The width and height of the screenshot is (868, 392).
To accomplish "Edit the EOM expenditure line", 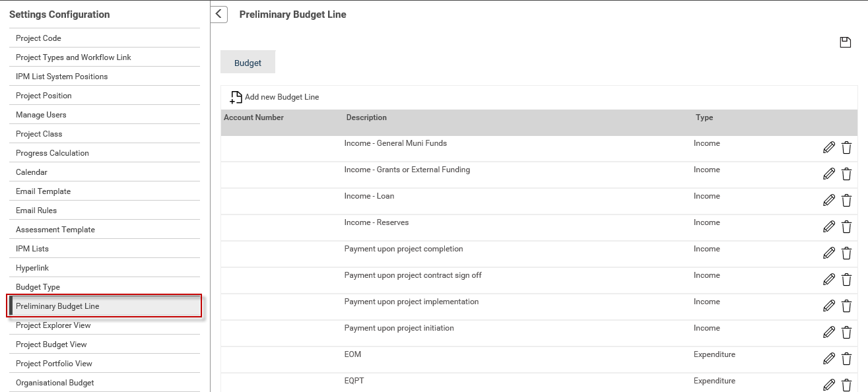I will coord(829,358).
